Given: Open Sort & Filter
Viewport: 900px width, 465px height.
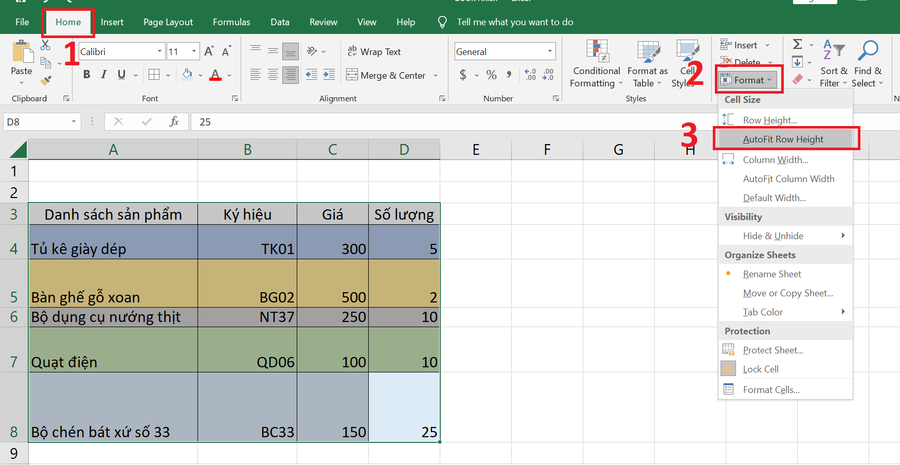Looking at the screenshot, I should pos(833,64).
